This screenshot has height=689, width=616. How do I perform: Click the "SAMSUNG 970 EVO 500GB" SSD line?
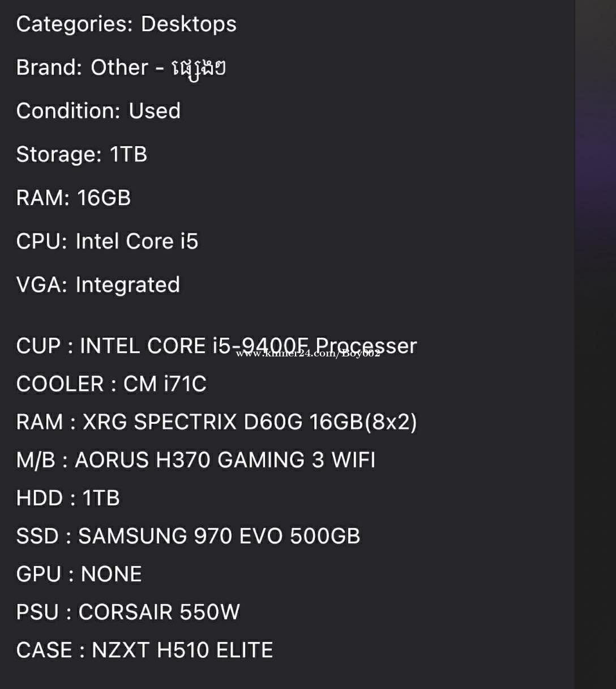219,536
